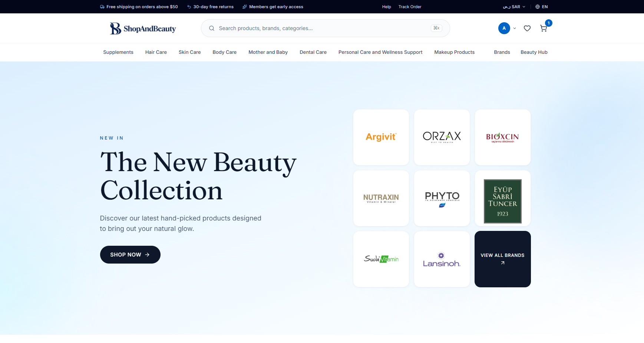
Task: Click the 30-day returns arrow icon
Action: point(189,7)
